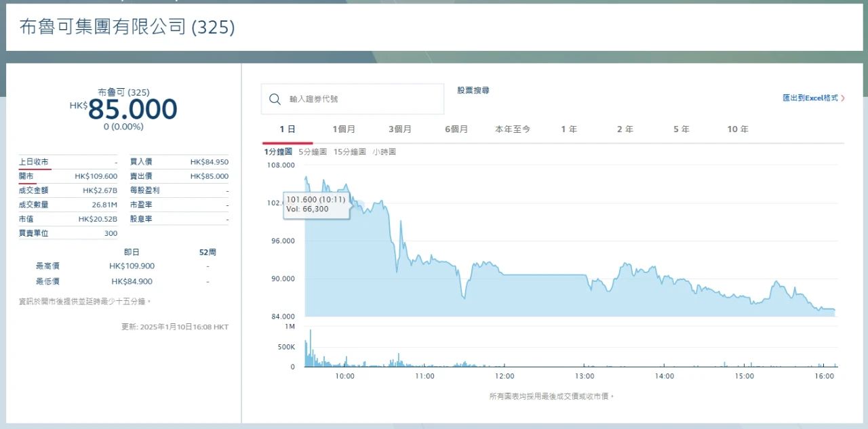Image resolution: width=868 pixels, height=429 pixels.
Task: Click the 15-minute delay disclaimer text
Action: [85, 302]
